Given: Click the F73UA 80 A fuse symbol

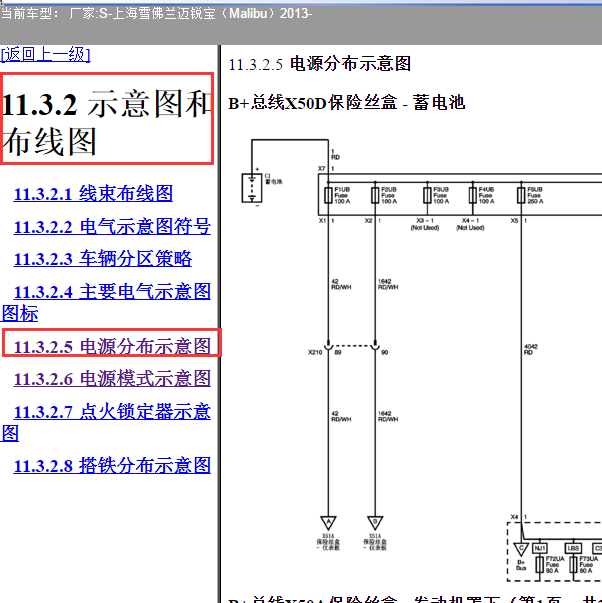Looking at the screenshot, I should click(573, 565).
